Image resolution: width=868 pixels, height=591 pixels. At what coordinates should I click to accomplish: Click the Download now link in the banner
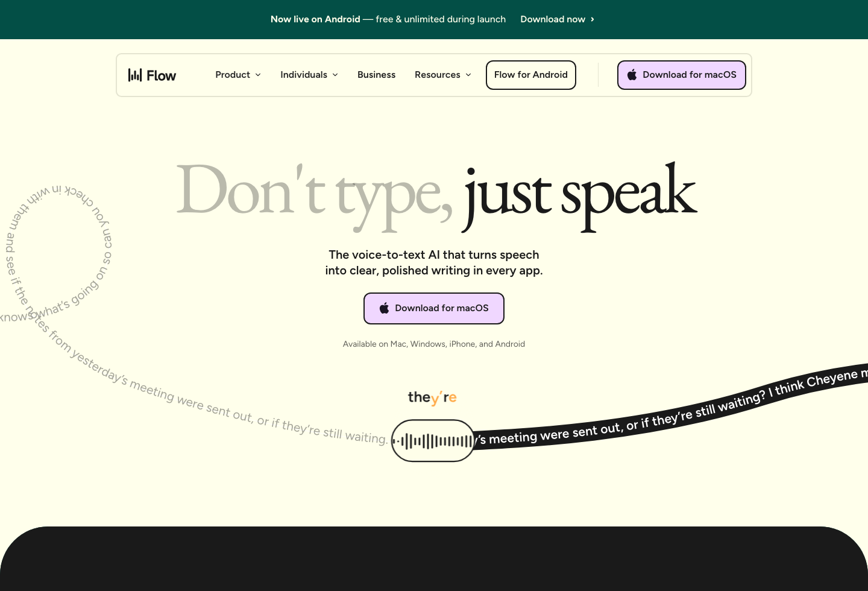point(553,19)
